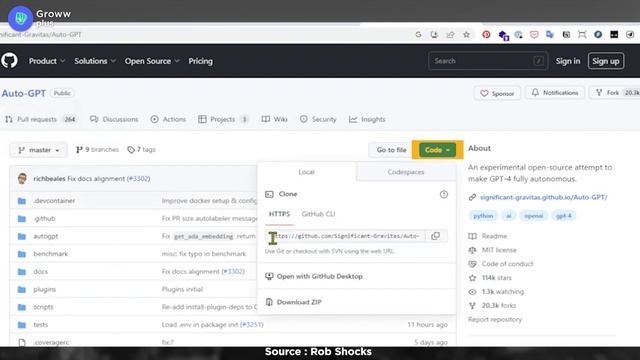The image size is (640, 360).
Task: Click the Notifications button
Action: [555, 93]
